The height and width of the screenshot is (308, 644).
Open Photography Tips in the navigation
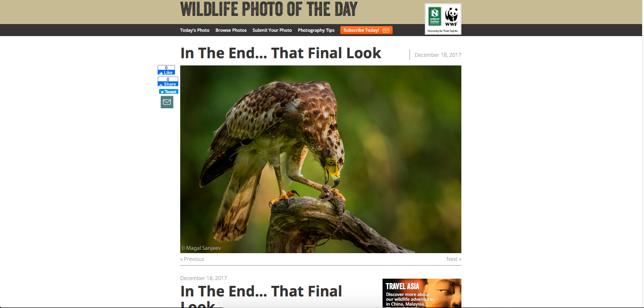click(x=316, y=30)
